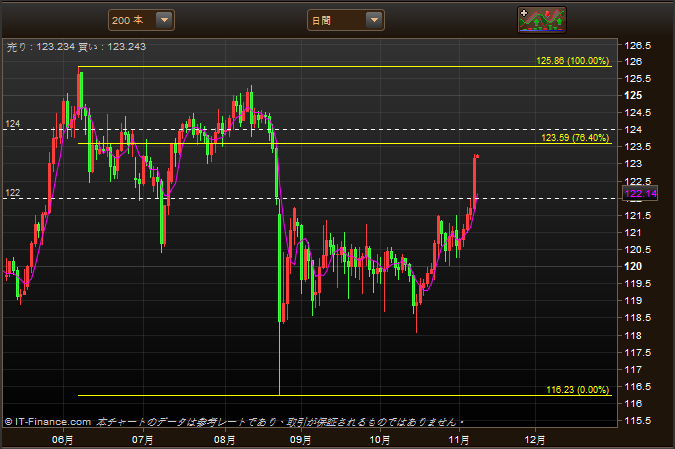This screenshot has height=449, width=675.
Task: Click the 118 price axis label
Action: 633,335
